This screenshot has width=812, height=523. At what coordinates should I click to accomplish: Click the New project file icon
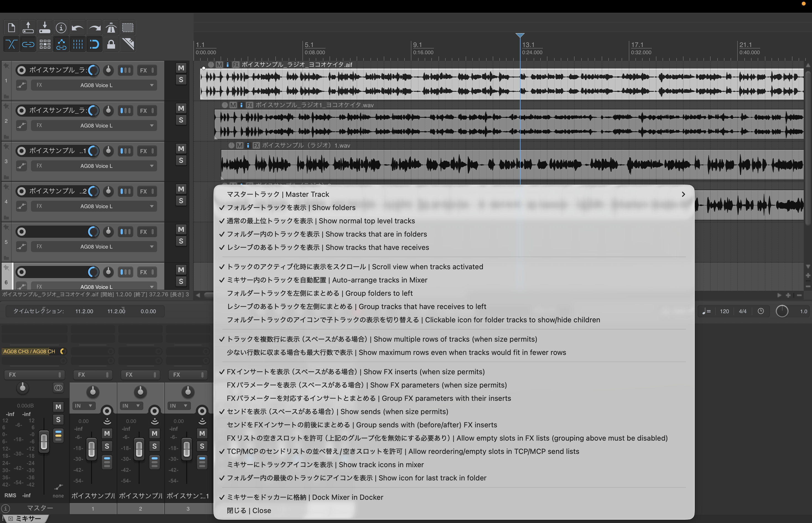tap(11, 28)
